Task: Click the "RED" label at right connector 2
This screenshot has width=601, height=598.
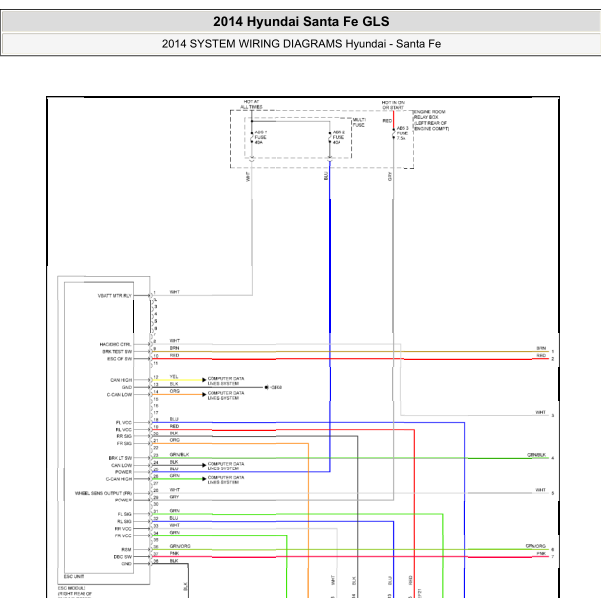Action: pyautogui.click(x=541, y=355)
